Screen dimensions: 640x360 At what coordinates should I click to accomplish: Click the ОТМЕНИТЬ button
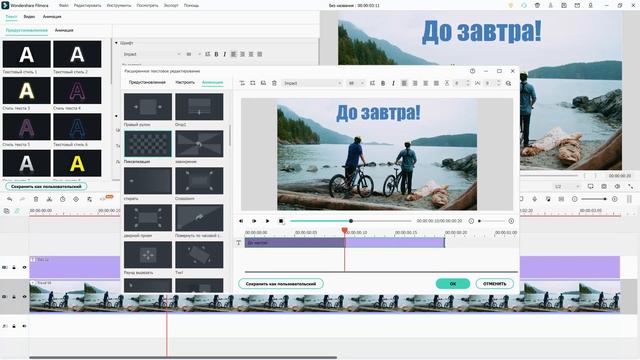point(495,284)
